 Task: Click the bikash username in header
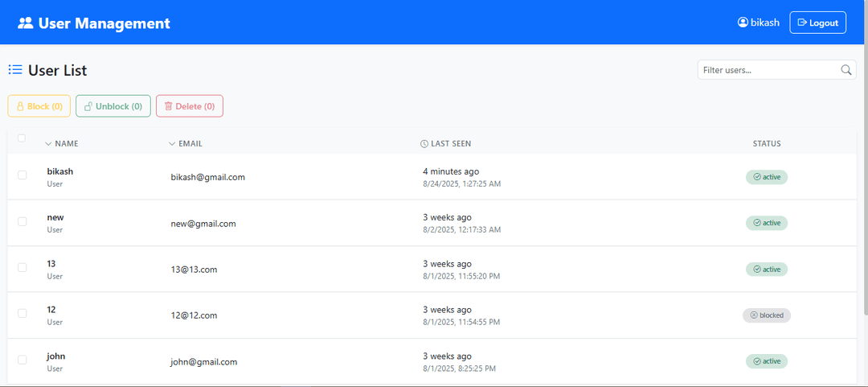[x=765, y=23]
